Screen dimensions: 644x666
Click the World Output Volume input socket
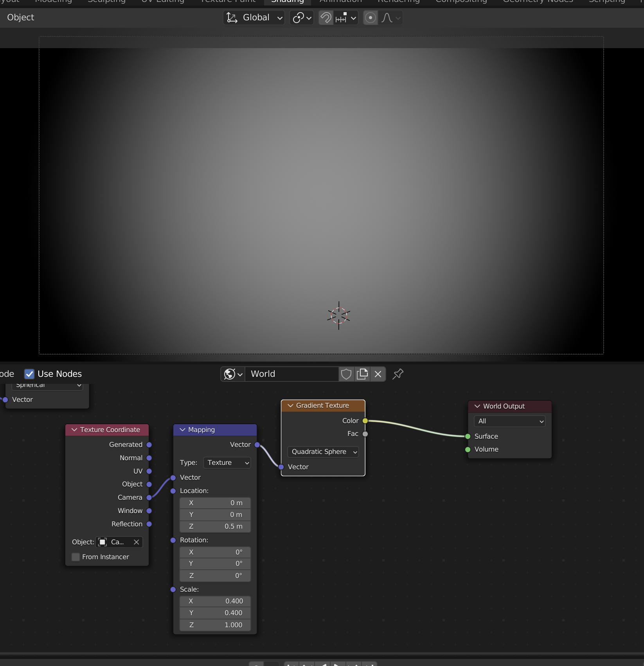coord(468,449)
